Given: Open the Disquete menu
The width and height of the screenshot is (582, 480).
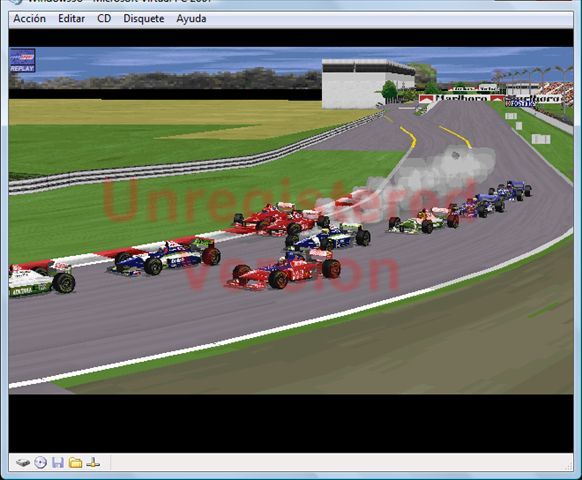Looking at the screenshot, I should 144,19.
